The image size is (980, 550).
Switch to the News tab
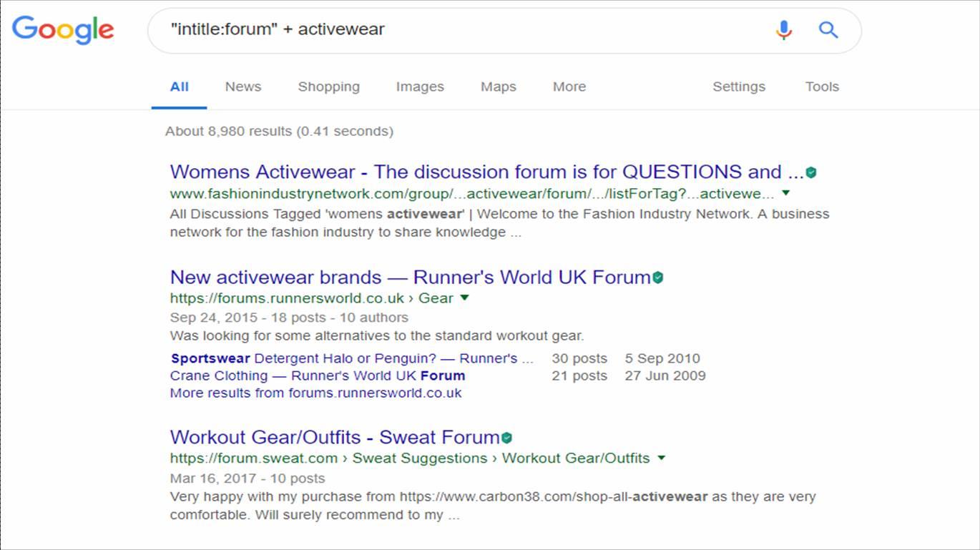[243, 87]
